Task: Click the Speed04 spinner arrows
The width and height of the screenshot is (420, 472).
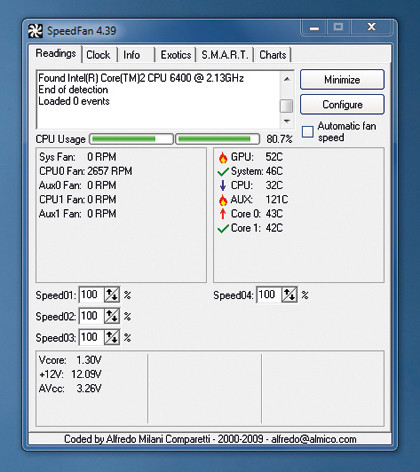Action: pos(289,295)
